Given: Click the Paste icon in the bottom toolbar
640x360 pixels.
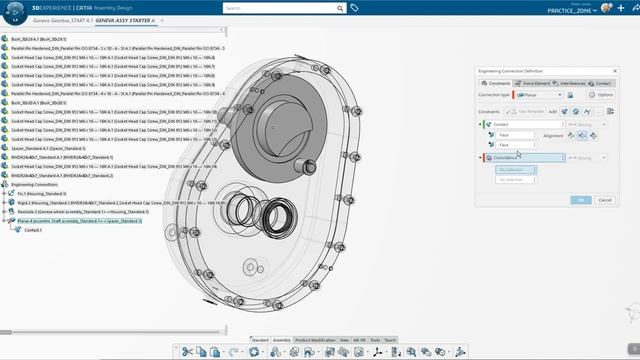Looking at the screenshot, I should [215, 351].
